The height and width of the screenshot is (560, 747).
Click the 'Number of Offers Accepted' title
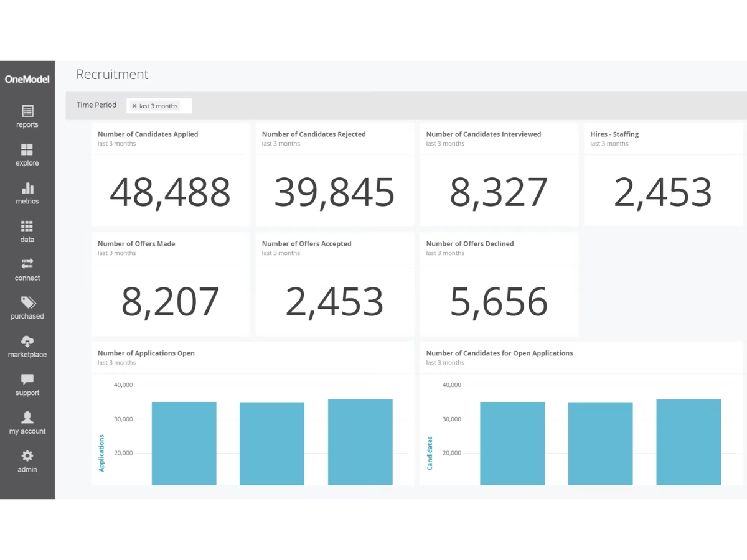click(307, 244)
